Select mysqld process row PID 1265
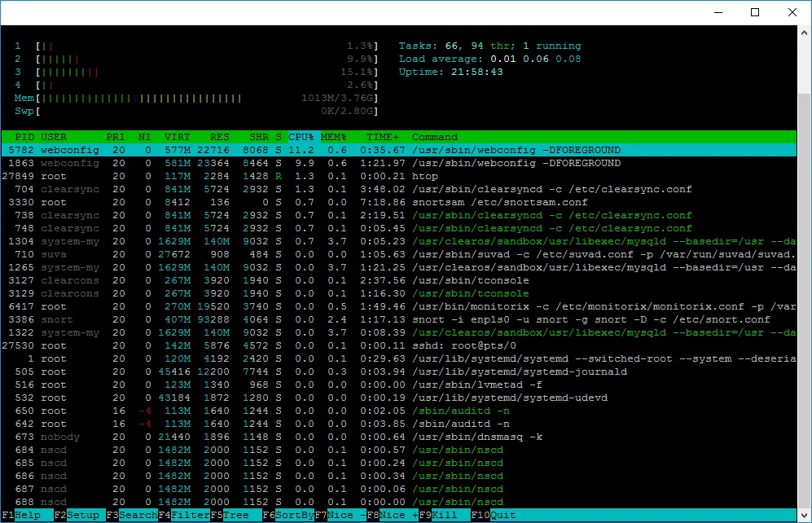Screen dimensions: 812x523 point(399,267)
